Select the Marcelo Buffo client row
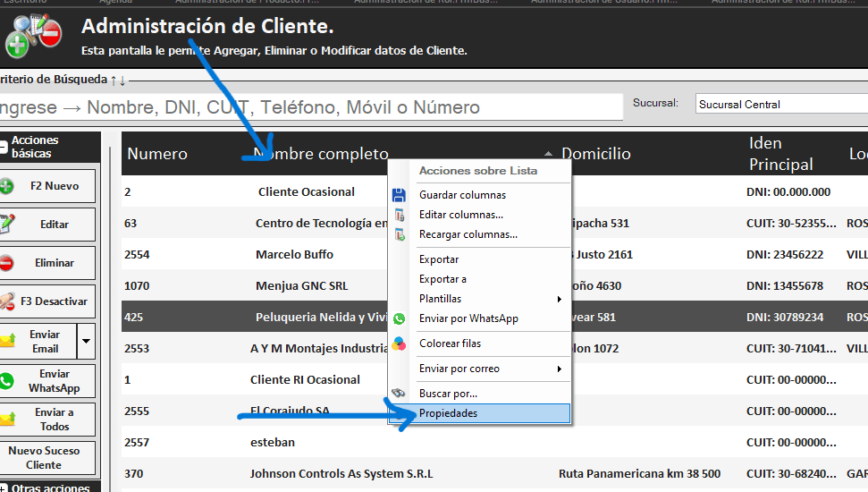 point(294,254)
